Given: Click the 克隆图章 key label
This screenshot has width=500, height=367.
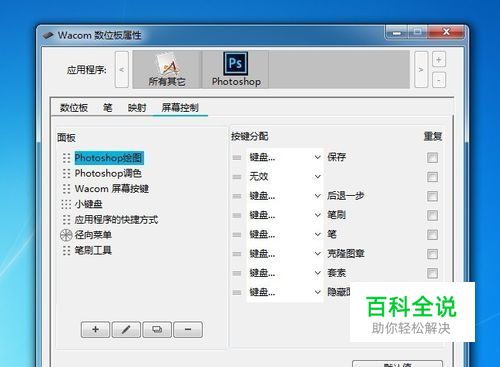Looking at the screenshot, I should pos(346,254).
